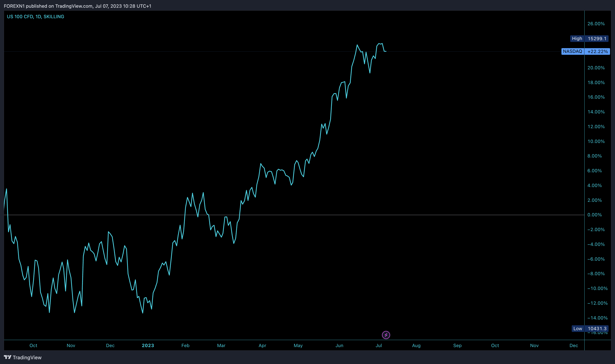This screenshot has height=364, width=615.
Task: Click the US 100 CFD symbol title
Action: (x=35, y=16)
